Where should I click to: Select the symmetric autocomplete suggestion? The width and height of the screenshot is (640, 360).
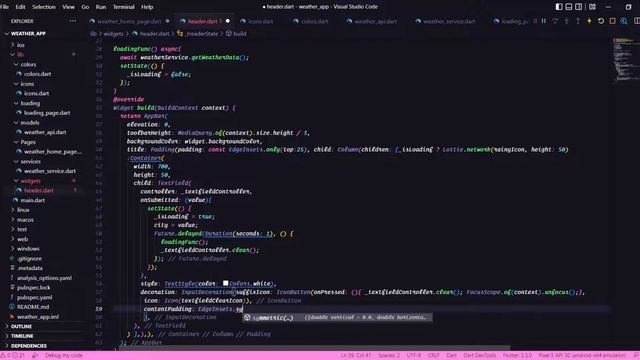338,317
